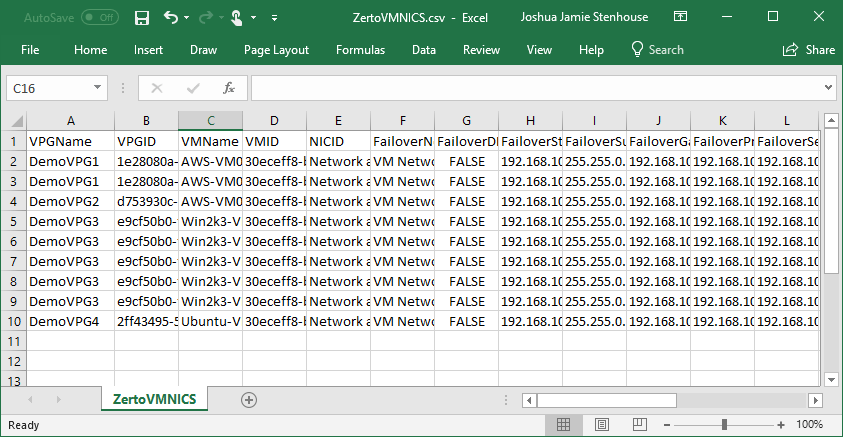Click vertical scrollbar down arrow
843x437 pixels.
(831, 379)
